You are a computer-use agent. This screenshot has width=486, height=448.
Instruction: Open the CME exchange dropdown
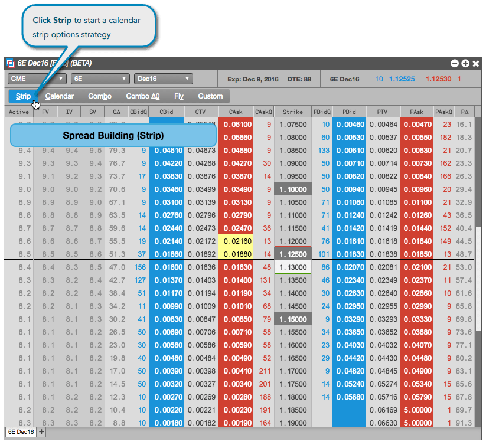37,79
